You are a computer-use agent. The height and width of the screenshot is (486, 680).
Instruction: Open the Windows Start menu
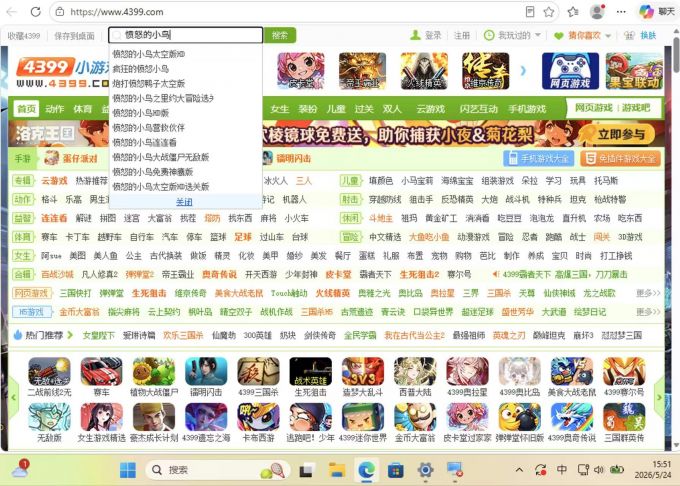coord(128,470)
